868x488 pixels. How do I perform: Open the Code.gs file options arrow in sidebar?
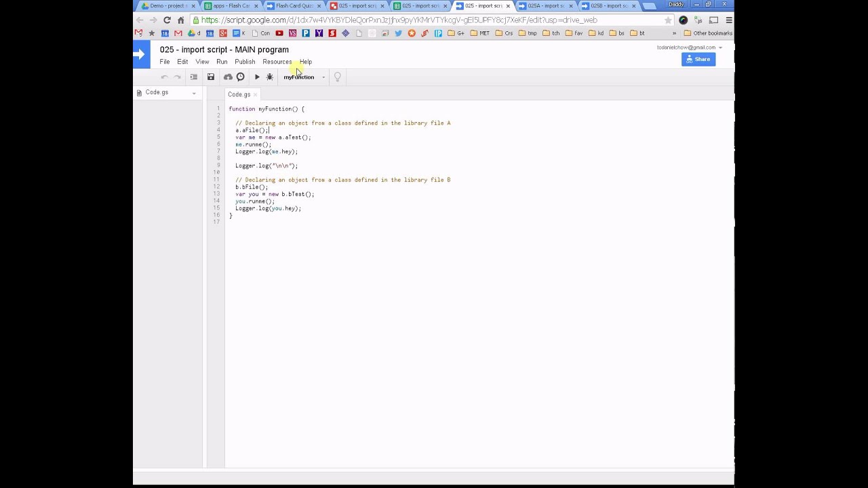[x=194, y=93]
